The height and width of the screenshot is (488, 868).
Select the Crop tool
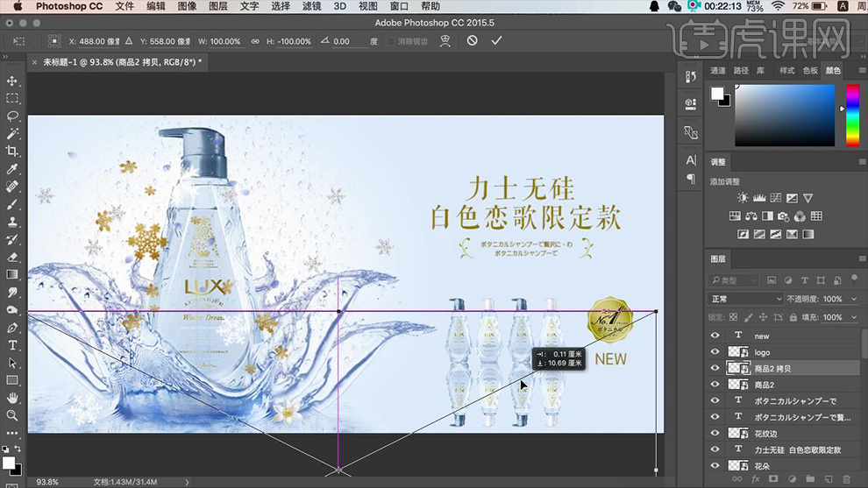[x=11, y=151]
